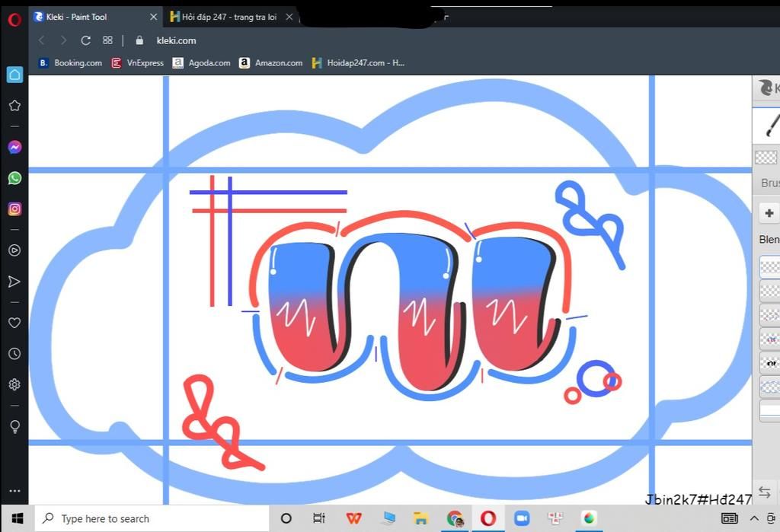Click the Windows Start button
Viewport: 780px width, 532px height.
[x=17, y=518]
